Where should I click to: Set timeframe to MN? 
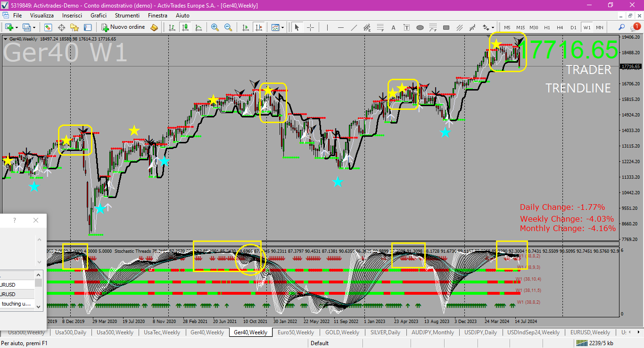600,27
